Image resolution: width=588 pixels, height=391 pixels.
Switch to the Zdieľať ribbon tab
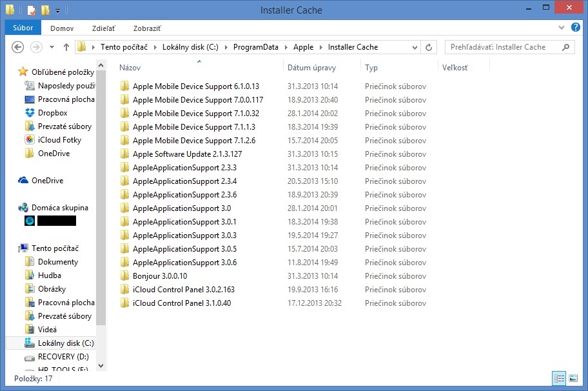pos(104,28)
